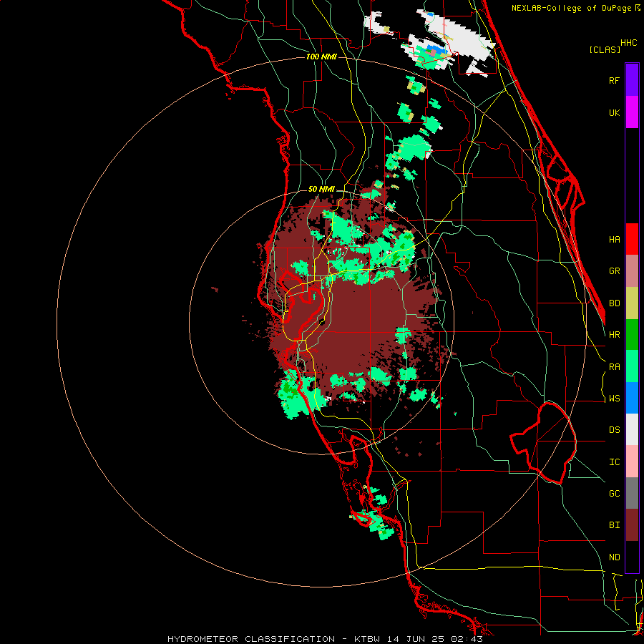This screenshot has width=644, height=644.
Task: Click the IC legend label
Action: click(614, 462)
